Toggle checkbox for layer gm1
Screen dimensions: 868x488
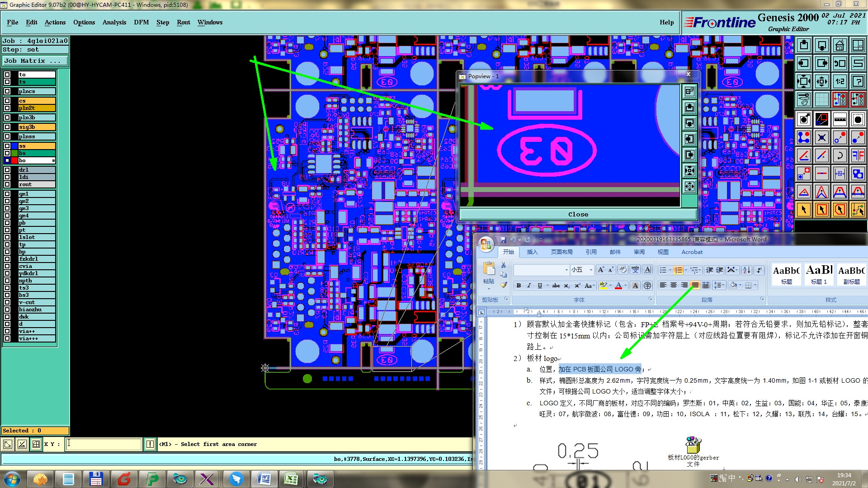[x=7, y=194]
